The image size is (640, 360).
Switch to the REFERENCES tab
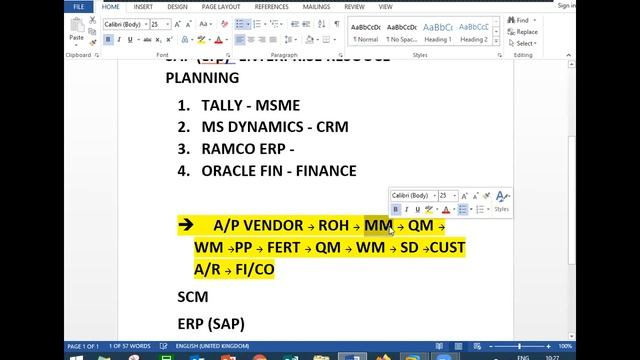[271, 7]
